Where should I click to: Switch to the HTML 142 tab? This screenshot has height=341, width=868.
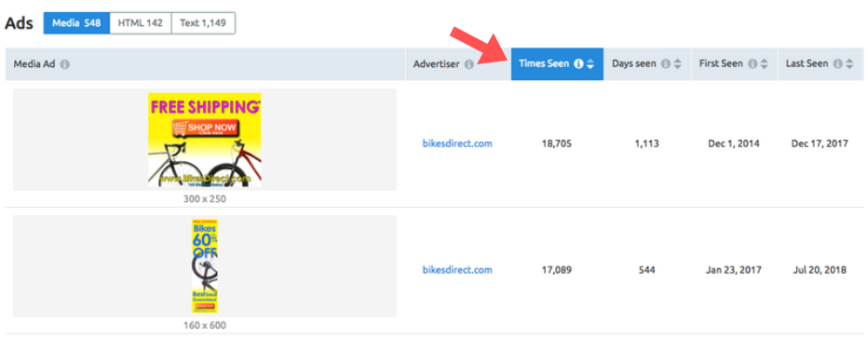(x=140, y=24)
